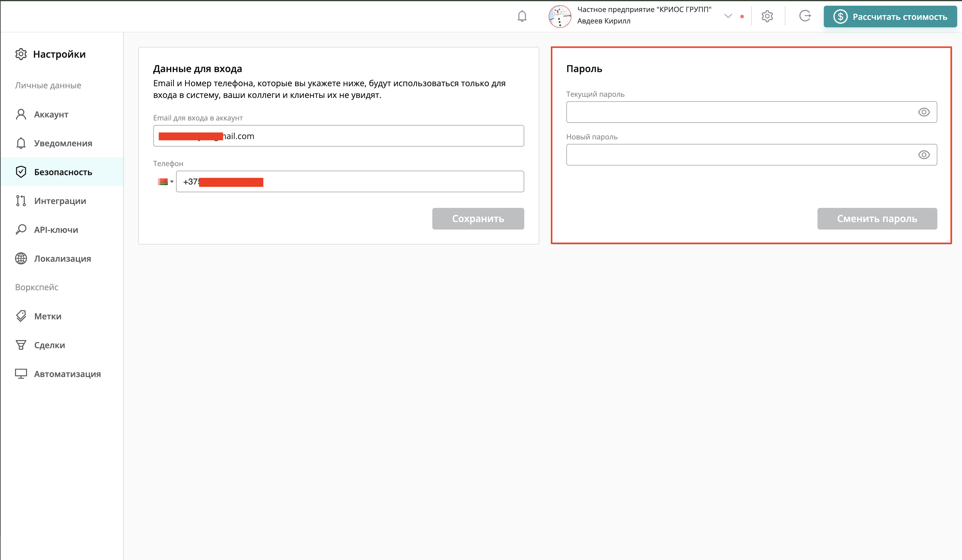Click the notification bell icon in header
The image size is (962, 560).
pyautogui.click(x=522, y=16)
